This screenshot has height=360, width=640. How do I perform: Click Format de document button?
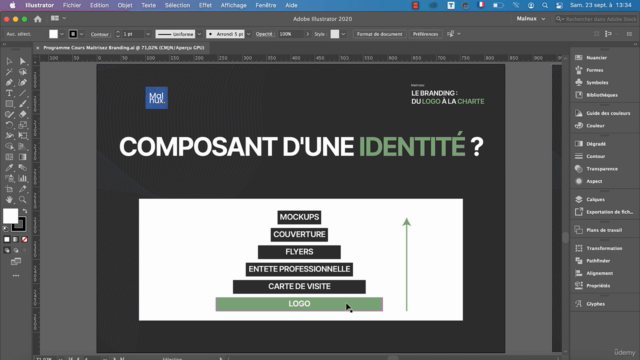point(379,34)
